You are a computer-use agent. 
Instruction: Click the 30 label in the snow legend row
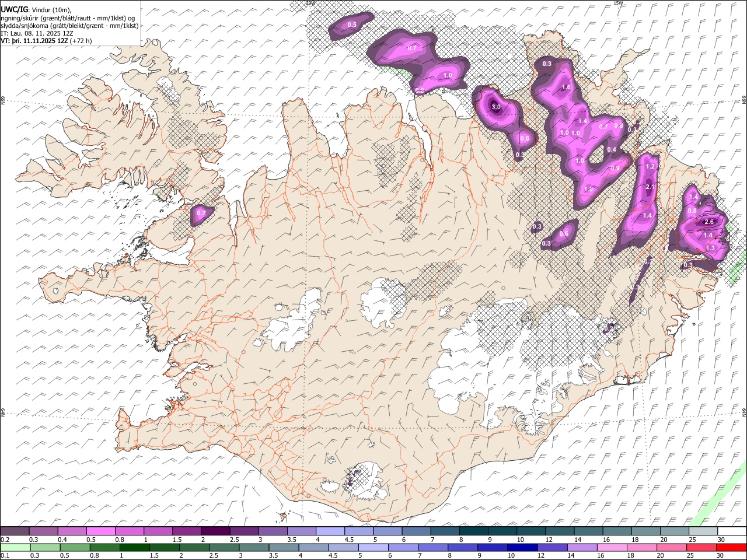pyautogui.click(x=721, y=540)
